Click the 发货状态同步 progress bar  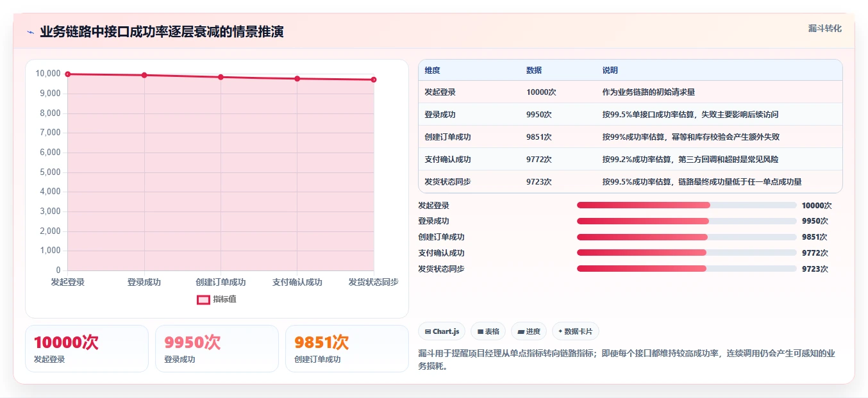point(687,269)
